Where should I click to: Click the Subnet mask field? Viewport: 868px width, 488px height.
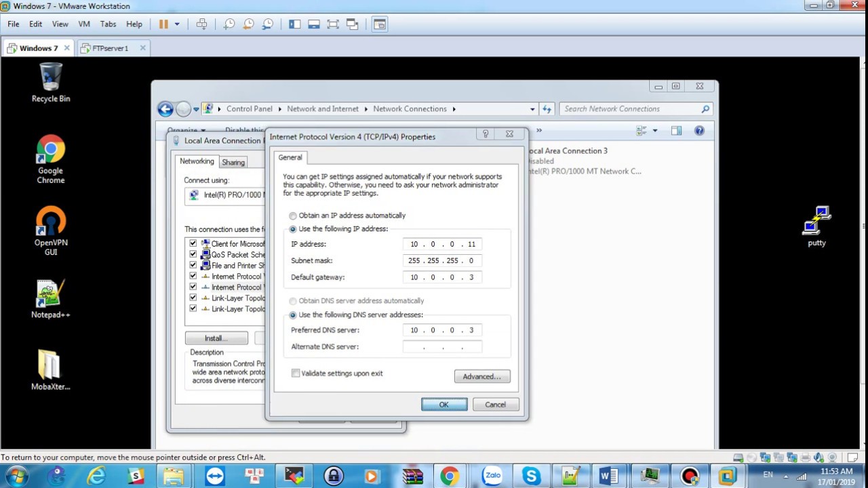(x=442, y=260)
